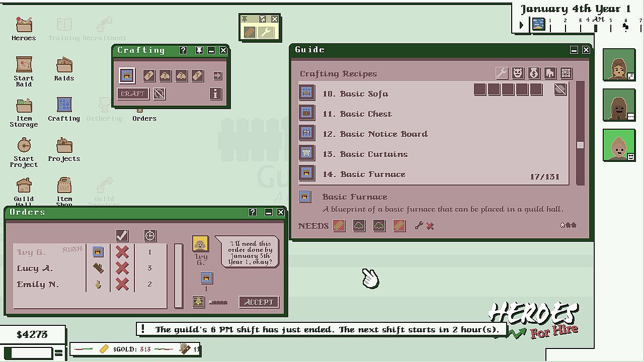Viewport: 644px width, 362px height.
Task: Click the fourth unknown ingredient slot in Crafting
Action: pos(197,75)
